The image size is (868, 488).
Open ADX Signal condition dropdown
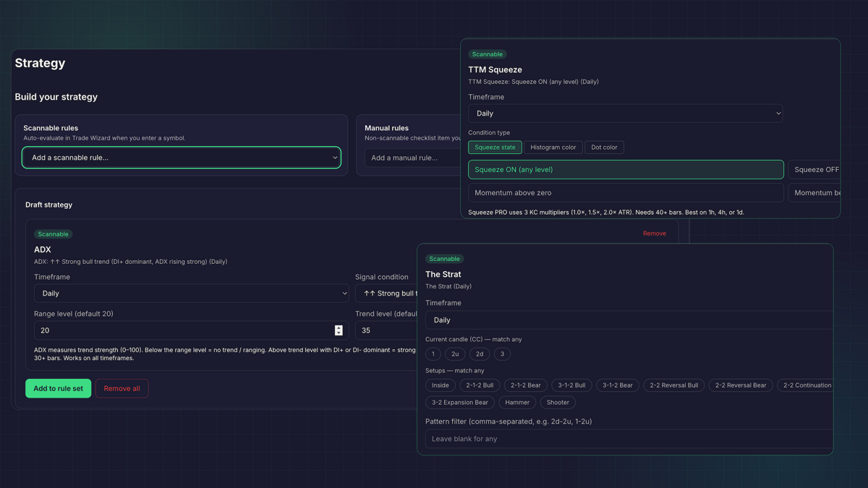(x=386, y=294)
